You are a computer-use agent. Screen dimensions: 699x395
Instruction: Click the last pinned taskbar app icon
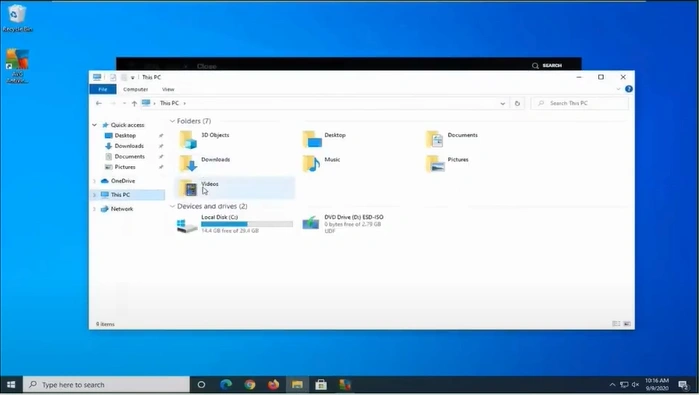point(345,384)
